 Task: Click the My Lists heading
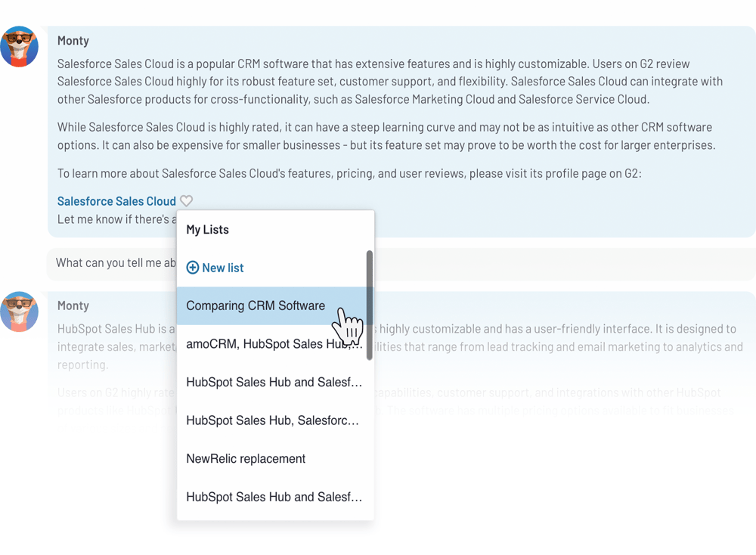(207, 230)
